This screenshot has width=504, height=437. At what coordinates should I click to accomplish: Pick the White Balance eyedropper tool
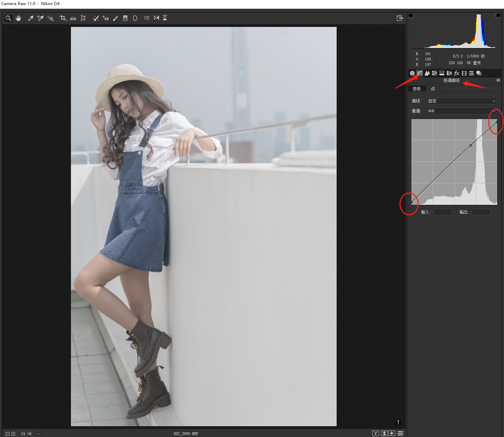coord(31,18)
